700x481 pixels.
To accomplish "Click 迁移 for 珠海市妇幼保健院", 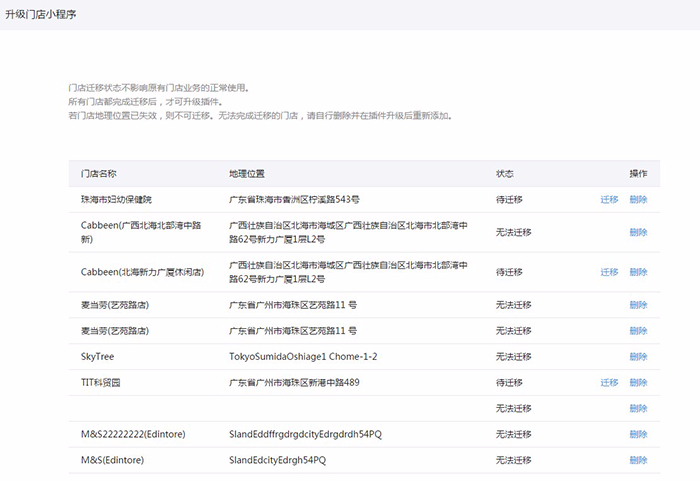I will tap(609, 200).
